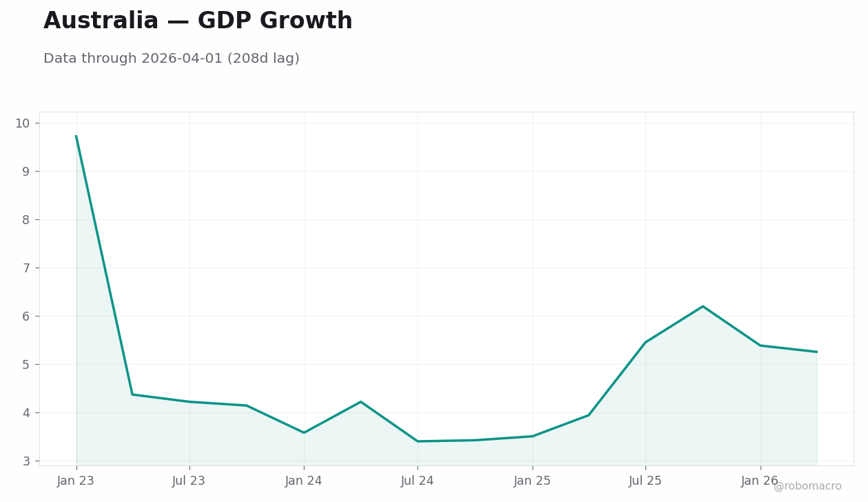This screenshot has height=502, width=868.
Task: Select the Jul 25 x-axis label
Action: click(645, 481)
